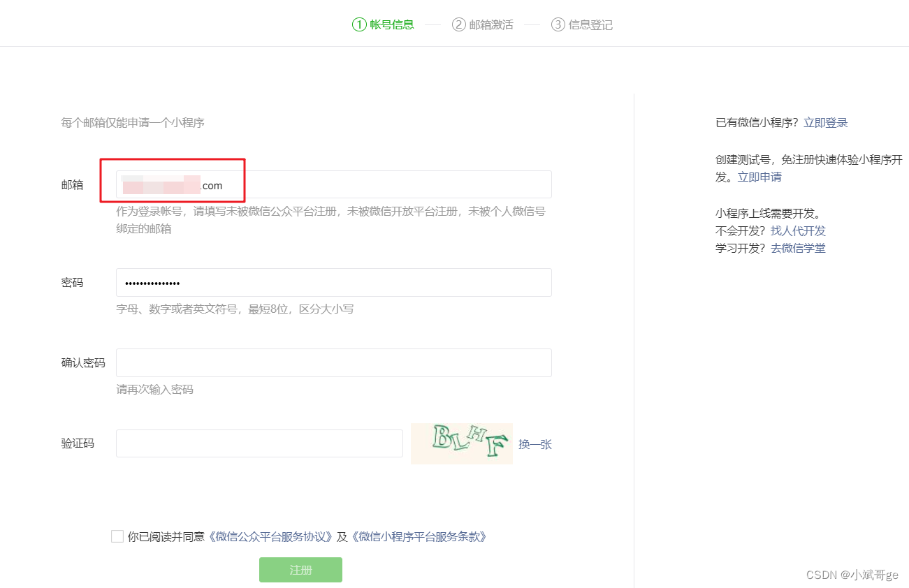Click 立即登录 to sign in

click(x=826, y=122)
